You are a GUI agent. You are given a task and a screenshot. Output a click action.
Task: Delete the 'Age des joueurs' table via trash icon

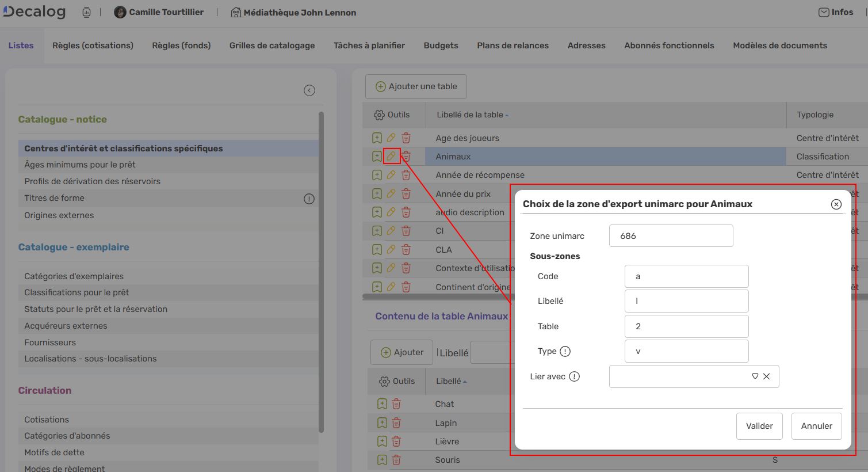(407, 138)
